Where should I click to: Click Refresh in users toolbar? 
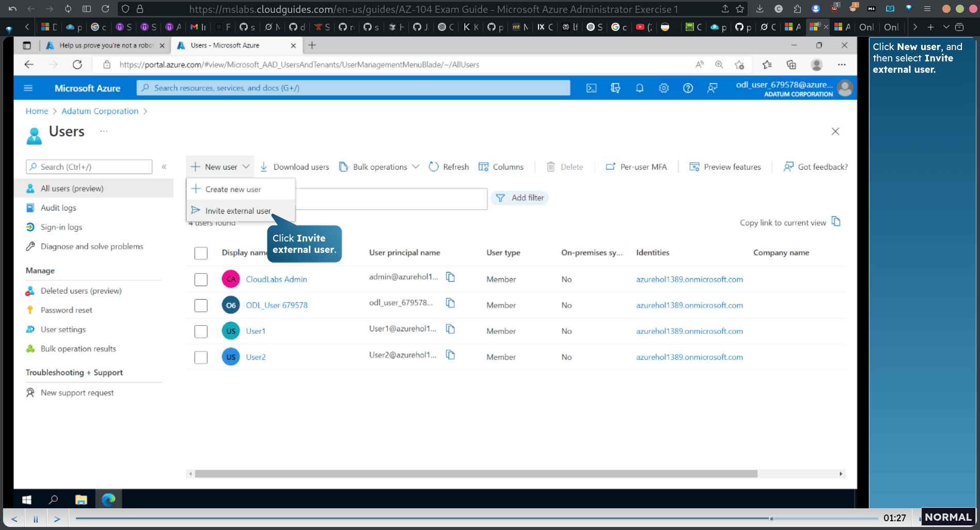tap(449, 167)
